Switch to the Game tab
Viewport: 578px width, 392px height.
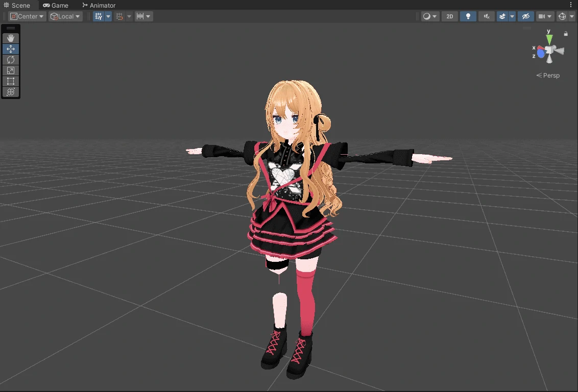pos(56,5)
